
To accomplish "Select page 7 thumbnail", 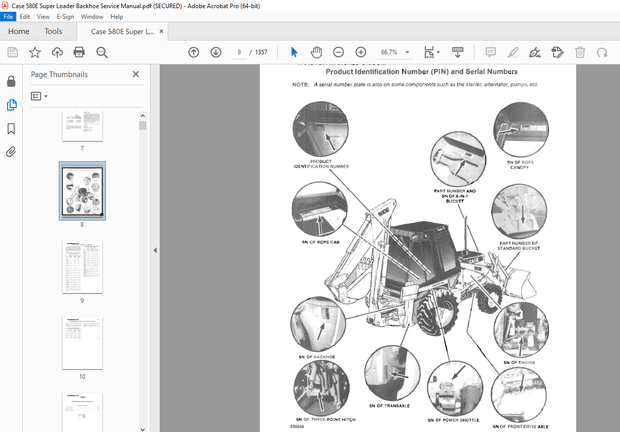I will pyautogui.click(x=82, y=126).
